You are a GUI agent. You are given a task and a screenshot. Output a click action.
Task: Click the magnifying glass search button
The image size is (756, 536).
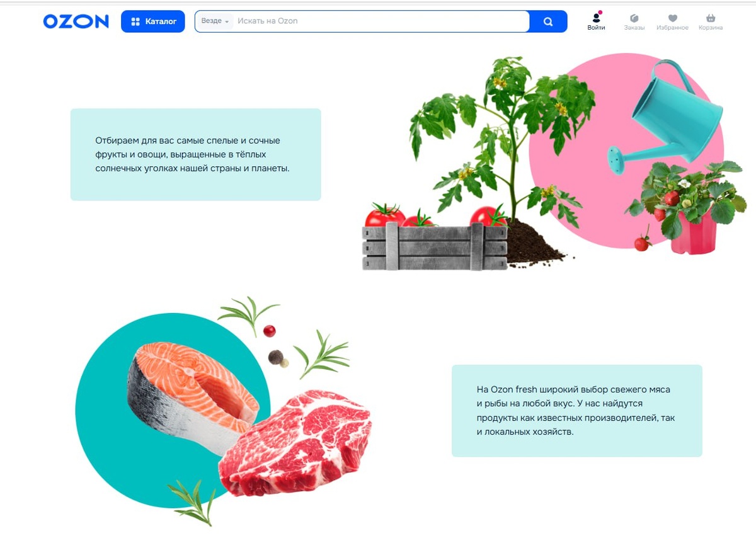click(548, 21)
